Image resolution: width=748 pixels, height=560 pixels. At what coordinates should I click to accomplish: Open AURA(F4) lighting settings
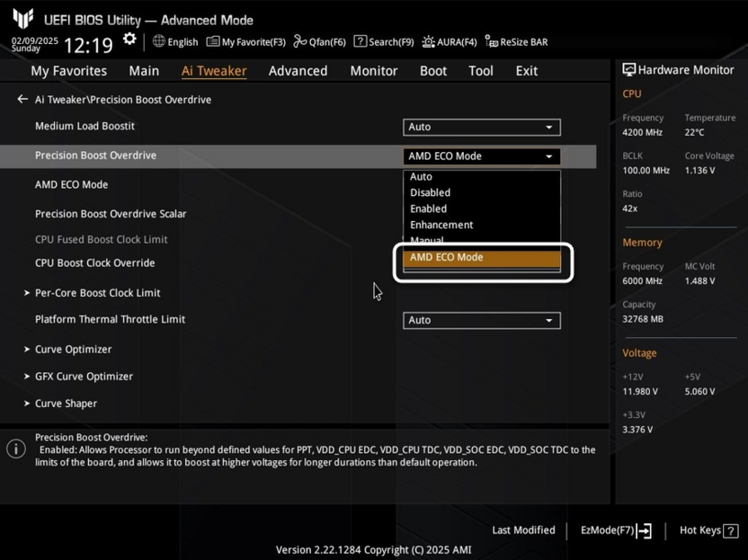coord(450,42)
